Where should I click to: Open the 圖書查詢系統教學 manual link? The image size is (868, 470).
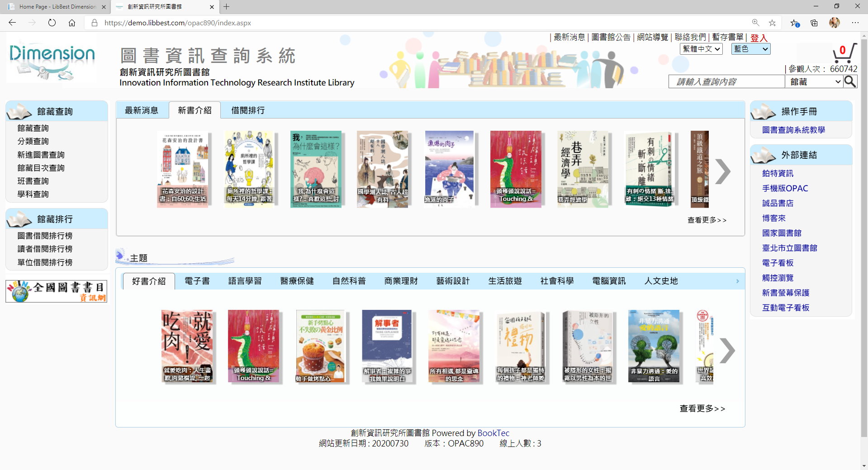click(793, 130)
